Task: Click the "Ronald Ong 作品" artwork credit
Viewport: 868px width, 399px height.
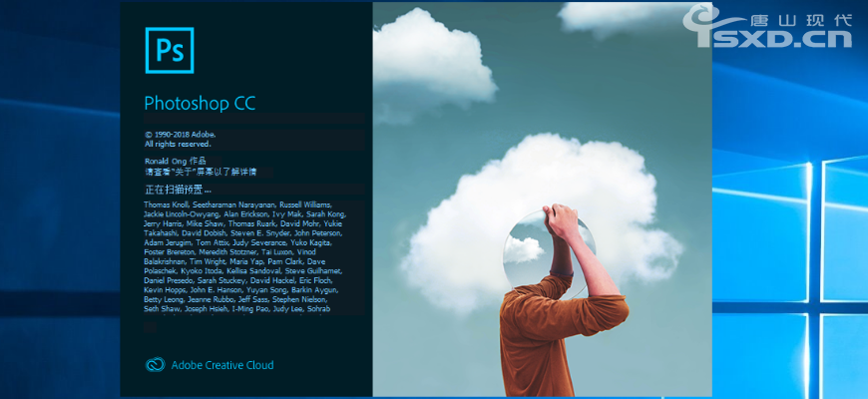Action: coord(175,161)
